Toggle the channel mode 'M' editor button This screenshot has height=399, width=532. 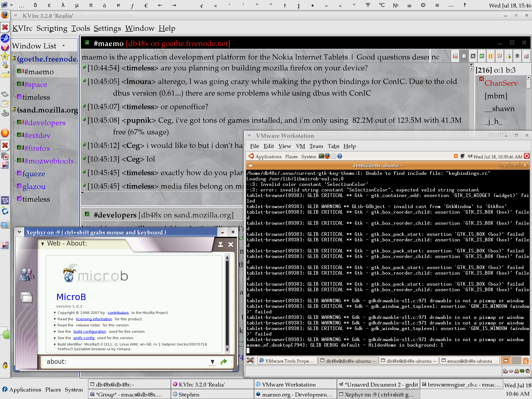[500, 56]
